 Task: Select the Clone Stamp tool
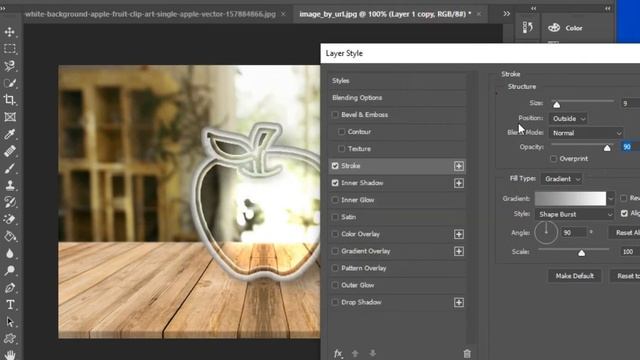pos(10,185)
